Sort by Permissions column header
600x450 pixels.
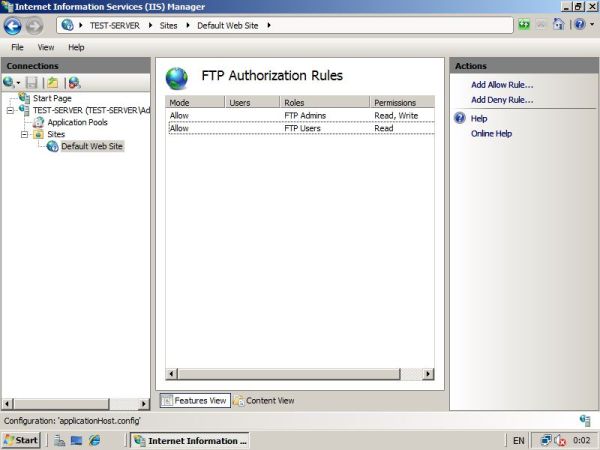402,102
